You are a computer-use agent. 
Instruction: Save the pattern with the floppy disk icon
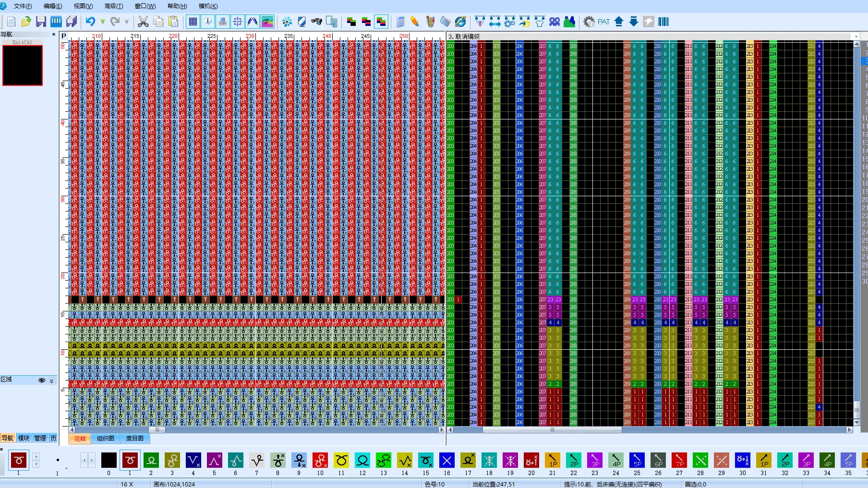(41, 22)
